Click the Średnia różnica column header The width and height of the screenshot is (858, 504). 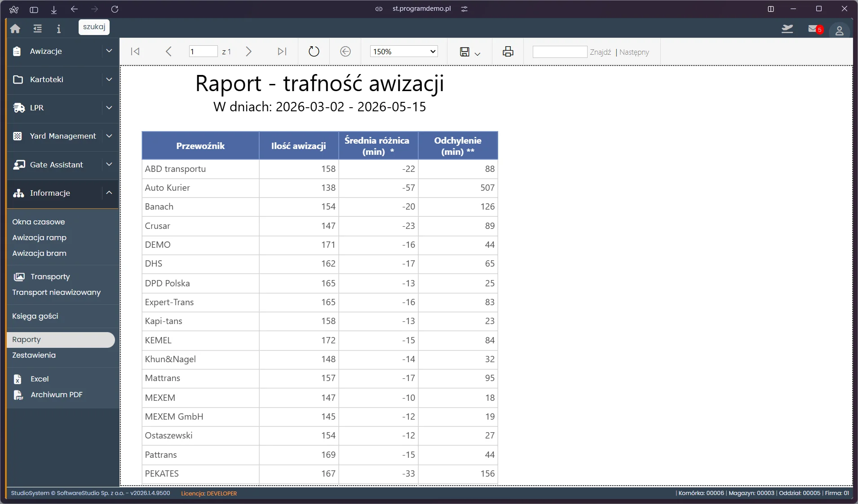pyautogui.click(x=378, y=145)
